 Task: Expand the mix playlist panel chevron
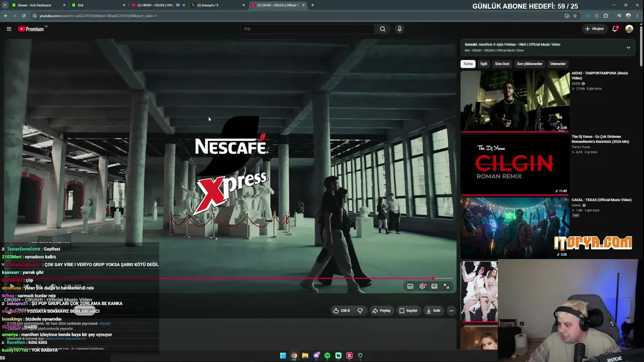[628, 47]
